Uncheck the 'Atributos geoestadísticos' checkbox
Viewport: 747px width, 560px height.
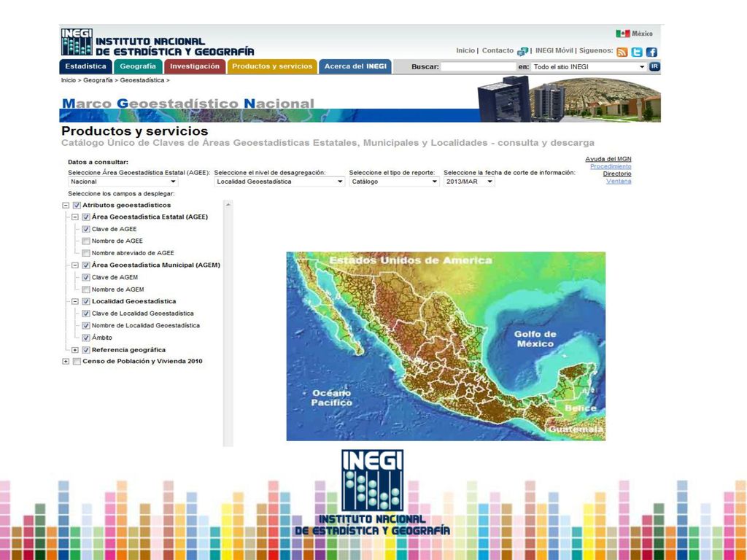77,205
